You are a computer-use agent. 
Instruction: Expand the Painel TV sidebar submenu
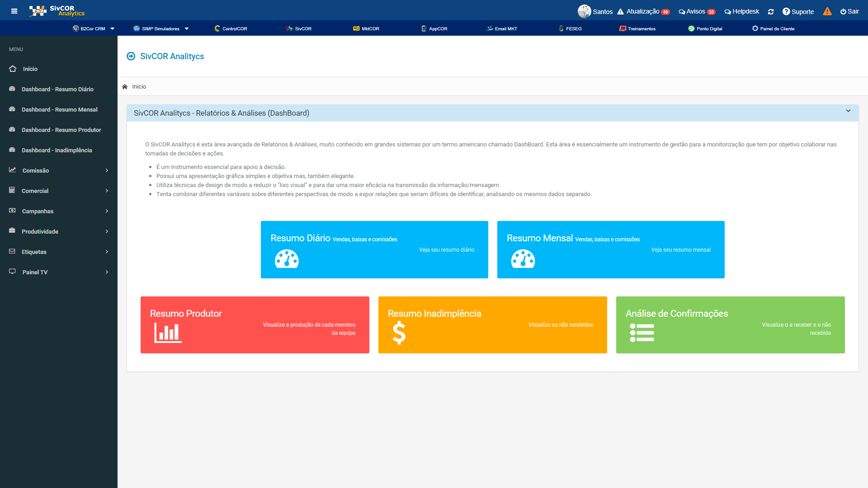59,272
